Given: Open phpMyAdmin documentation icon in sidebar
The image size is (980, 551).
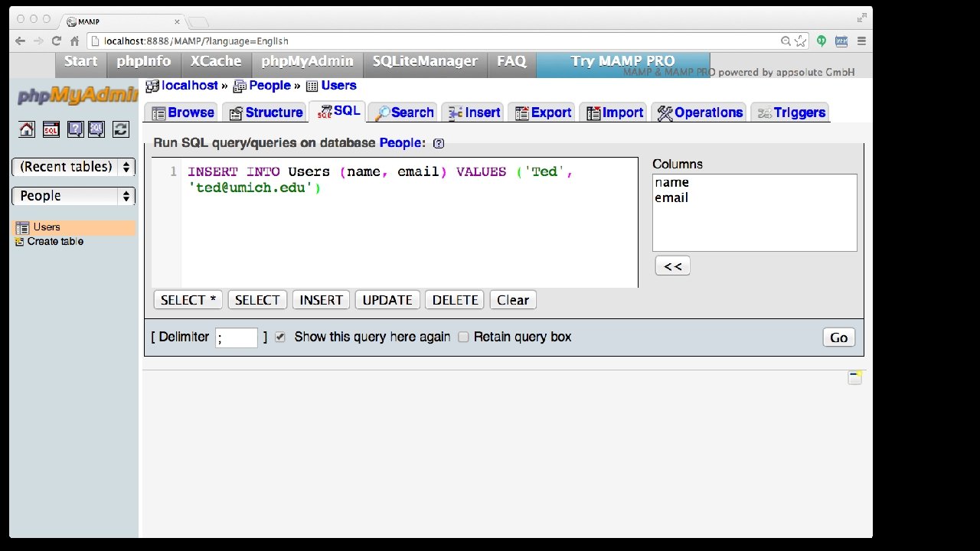Looking at the screenshot, I should (75, 129).
